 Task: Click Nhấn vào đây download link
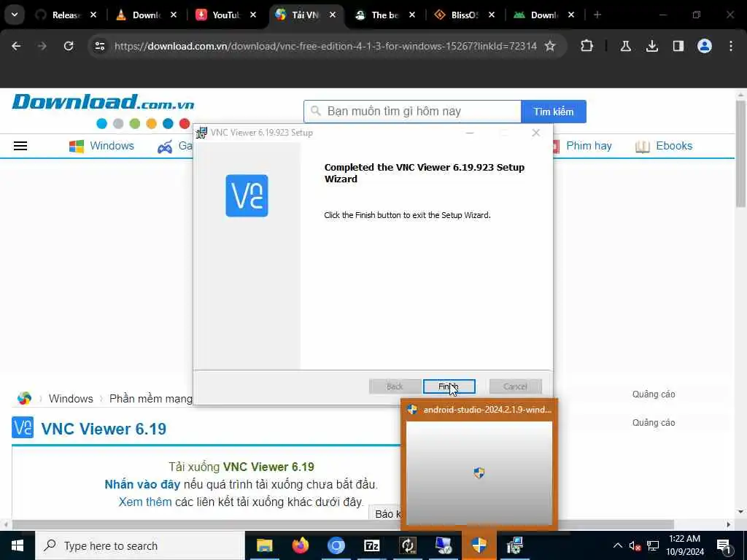click(x=142, y=485)
